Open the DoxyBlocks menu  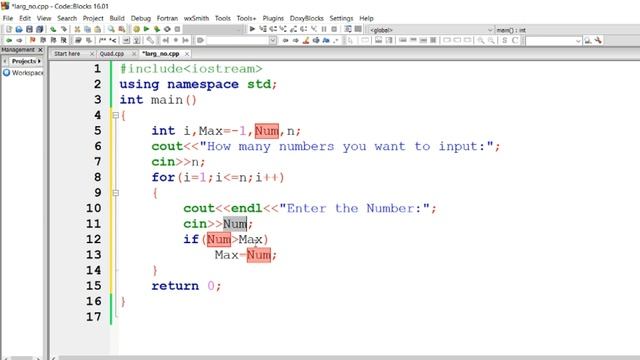coord(307,18)
